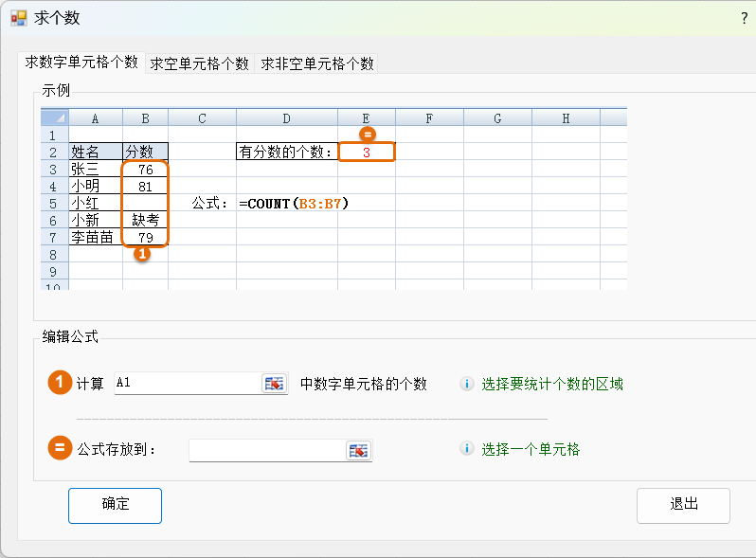Click the range selector icon beside the 公式存放到 field
This screenshot has height=558, width=756.
(x=358, y=451)
